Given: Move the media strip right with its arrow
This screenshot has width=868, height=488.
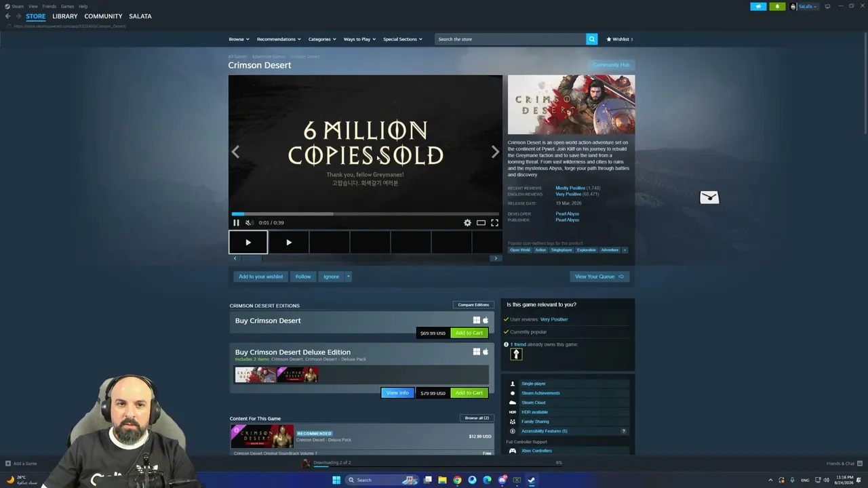Looking at the screenshot, I should pyautogui.click(x=496, y=258).
